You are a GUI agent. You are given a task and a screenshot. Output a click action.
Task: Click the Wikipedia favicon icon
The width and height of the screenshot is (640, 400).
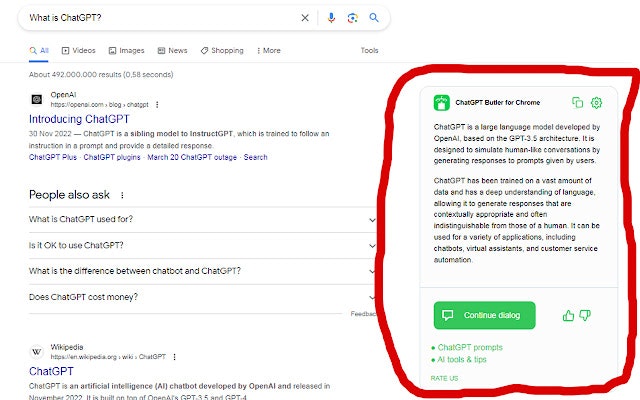(x=37, y=351)
